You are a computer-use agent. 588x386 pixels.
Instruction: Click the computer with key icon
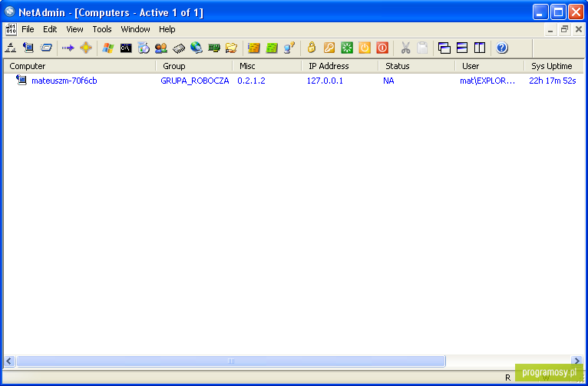click(289, 48)
